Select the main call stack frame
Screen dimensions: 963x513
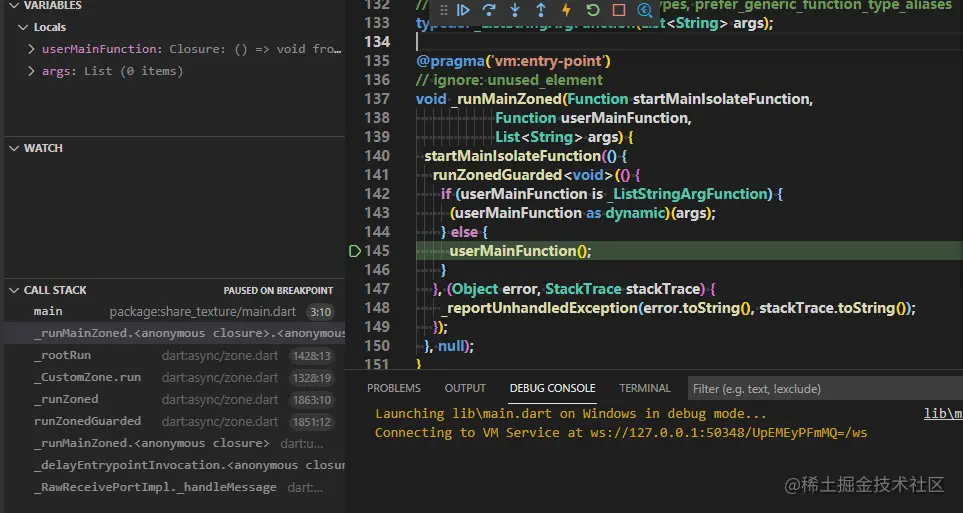point(174,311)
